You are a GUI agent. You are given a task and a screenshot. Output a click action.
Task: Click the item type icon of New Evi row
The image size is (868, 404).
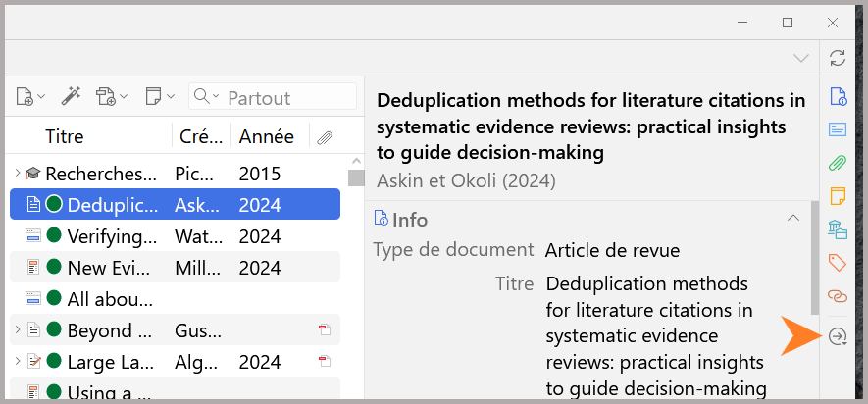click(x=33, y=268)
